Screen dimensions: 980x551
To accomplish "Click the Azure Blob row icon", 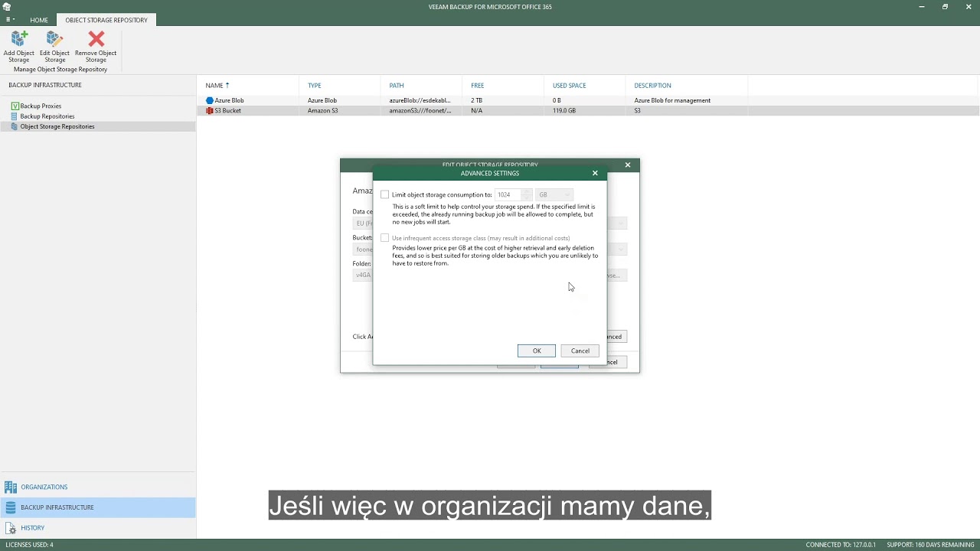I will [210, 100].
